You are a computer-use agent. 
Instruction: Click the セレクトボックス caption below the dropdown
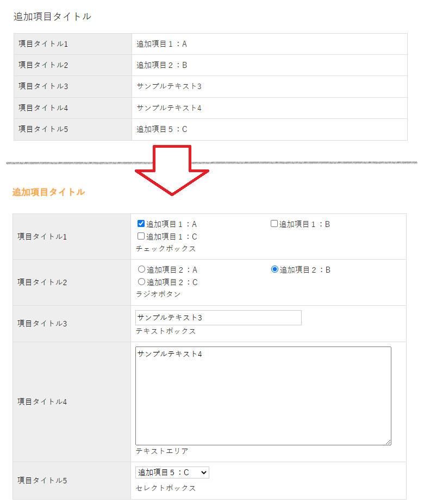coord(165,488)
